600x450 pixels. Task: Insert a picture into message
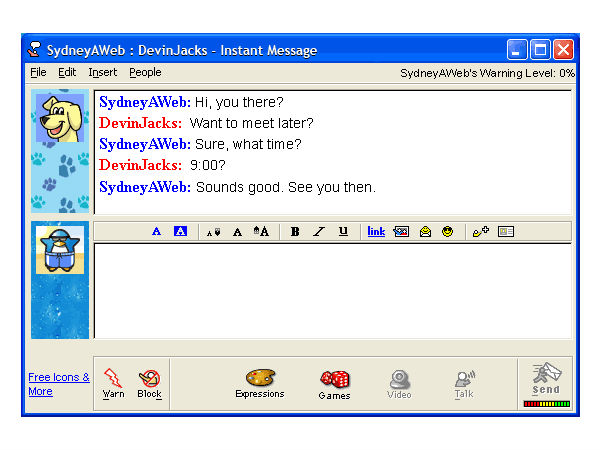[x=401, y=232]
